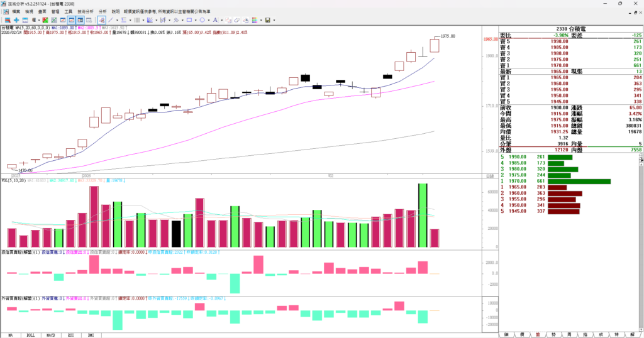644x338 pixels.
Task: Click the latest candlestick labeled 1975.00
Action: click(435, 45)
